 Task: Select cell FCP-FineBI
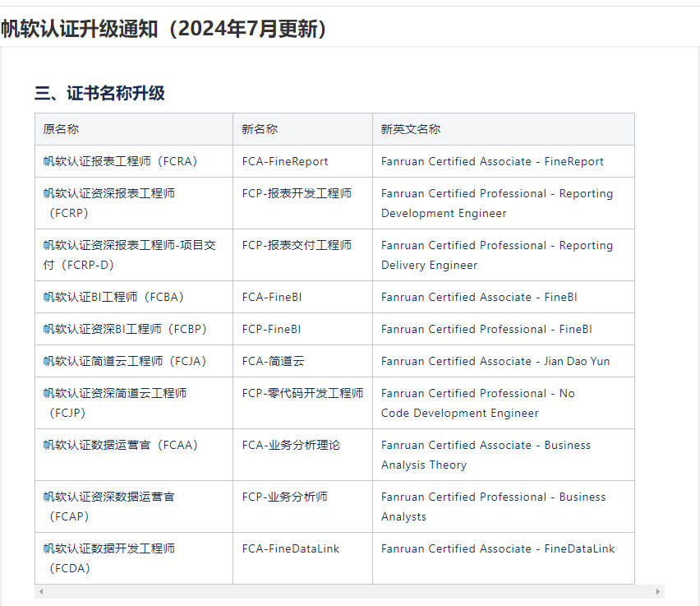coord(302,330)
